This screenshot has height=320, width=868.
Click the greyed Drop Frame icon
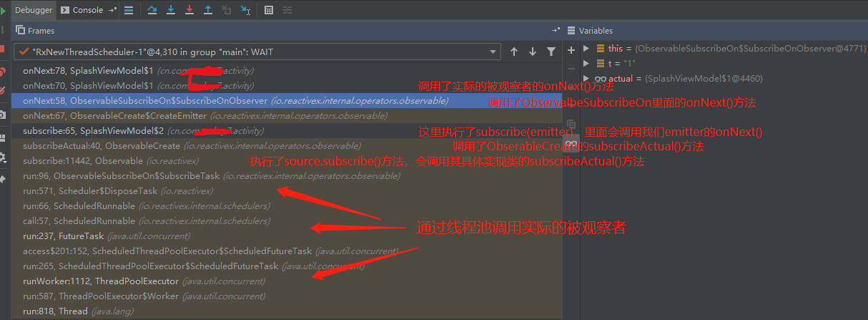[227, 10]
